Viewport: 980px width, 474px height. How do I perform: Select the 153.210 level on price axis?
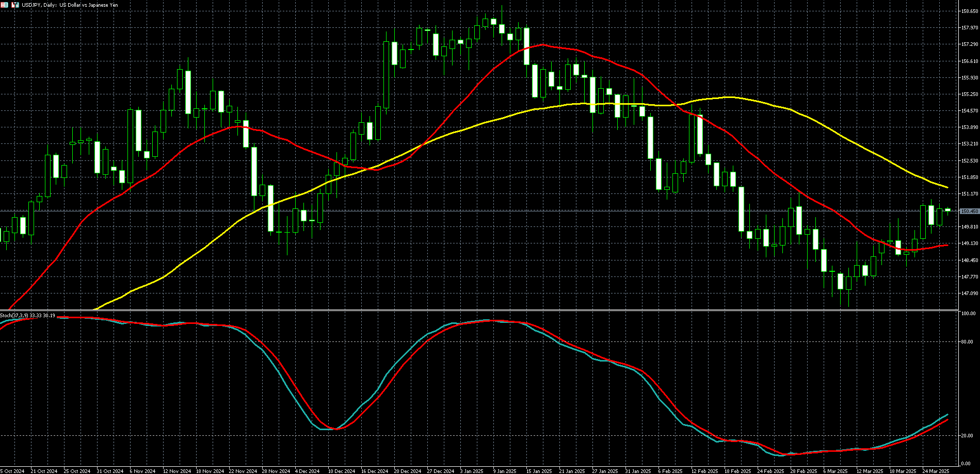pos(969,144)
